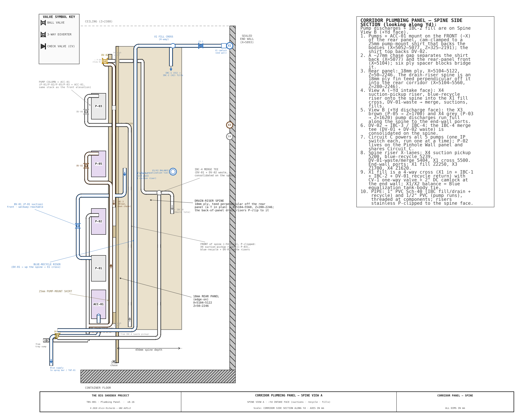523x420 pixels.
Task: Select the ACC-01 accumulator box
Action: tap(98, 304)
